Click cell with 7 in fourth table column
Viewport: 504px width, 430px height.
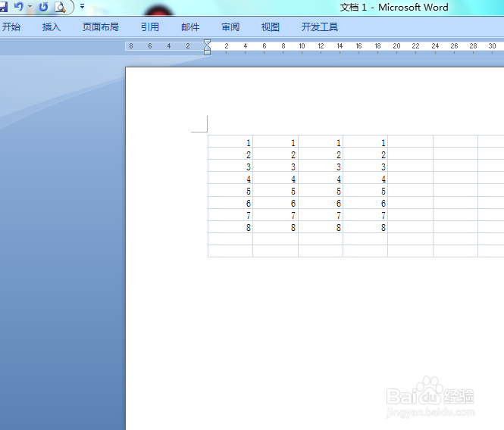point(365,215)
